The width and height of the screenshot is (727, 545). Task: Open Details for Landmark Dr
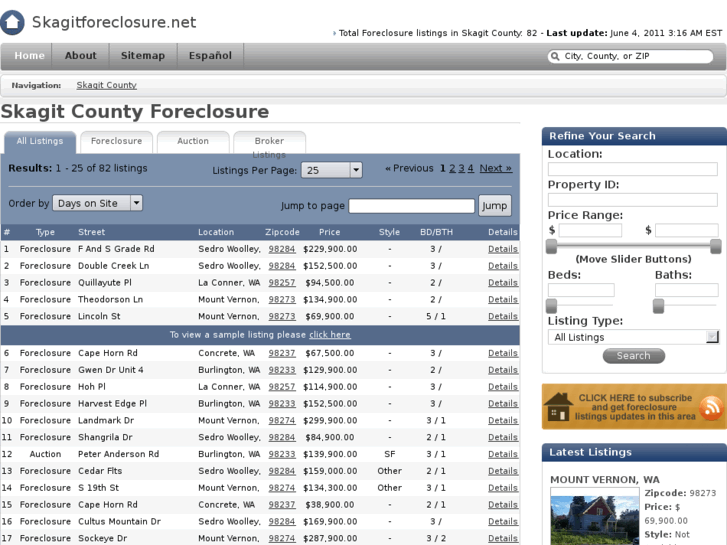coord(503,421)
